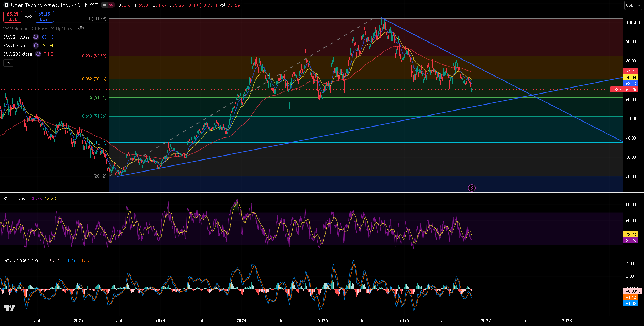Click the 0.382 (70.66) Fibonacci level label
This screenshot has width=644, height=326.
(x=94, y=79)
